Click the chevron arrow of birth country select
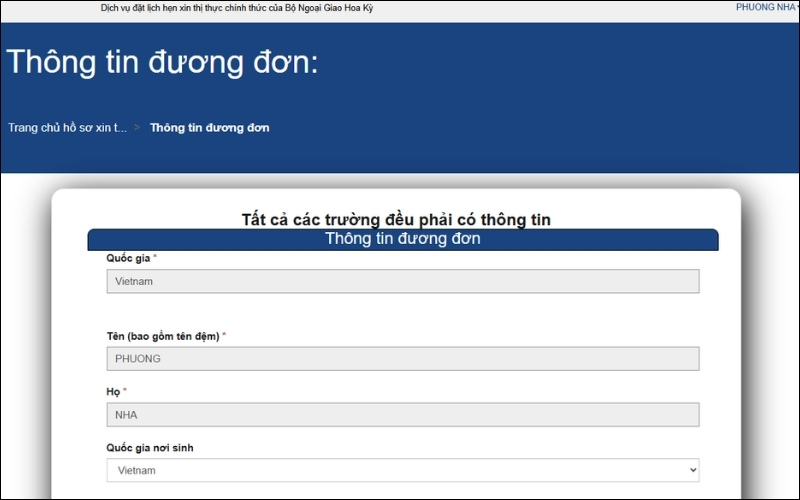800x500 pixels. pos(689,470)
